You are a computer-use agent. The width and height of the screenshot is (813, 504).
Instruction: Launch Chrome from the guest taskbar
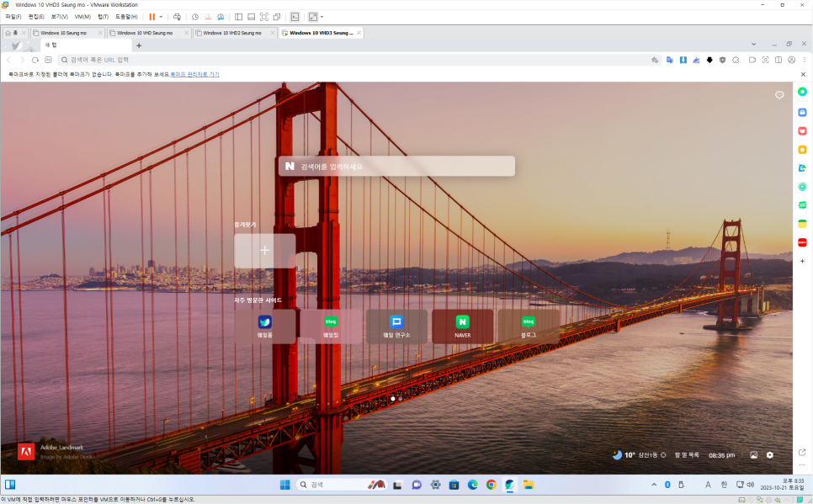pyautogui.click(x=491, y=485)
